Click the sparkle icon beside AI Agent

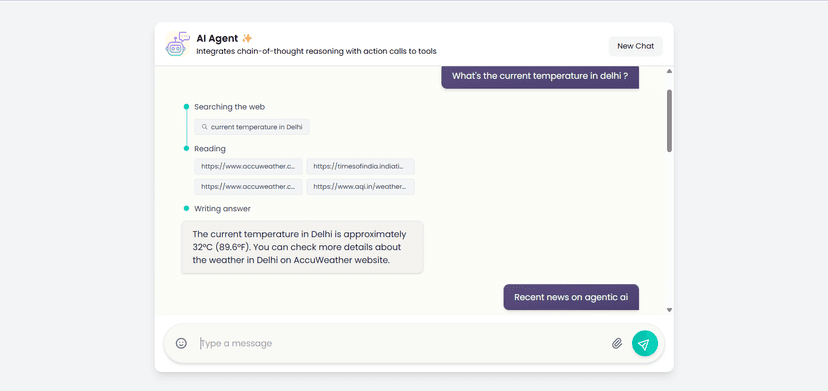click(x=247, y=38)
